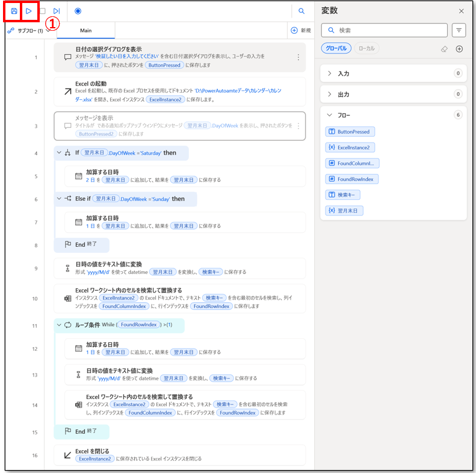Click the Stop flow icon
The width and height of the screenshot is (476, 473).
(42, 11)
